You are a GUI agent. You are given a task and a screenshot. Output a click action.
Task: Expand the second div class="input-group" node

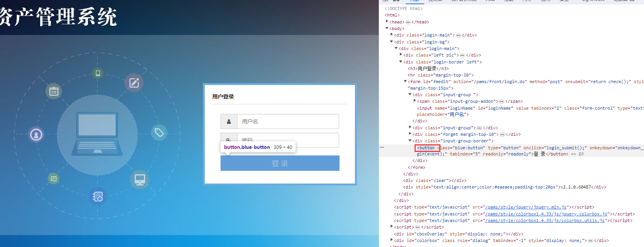pos(410,127)
